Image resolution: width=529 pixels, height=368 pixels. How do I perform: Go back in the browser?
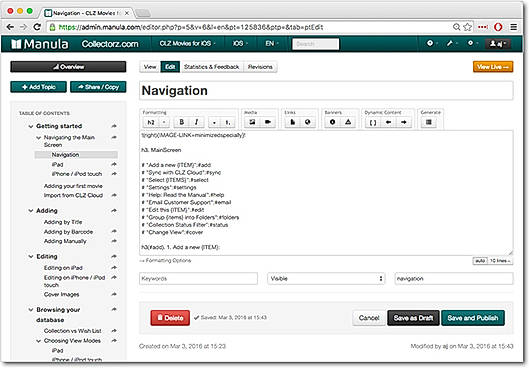[10, 27]
